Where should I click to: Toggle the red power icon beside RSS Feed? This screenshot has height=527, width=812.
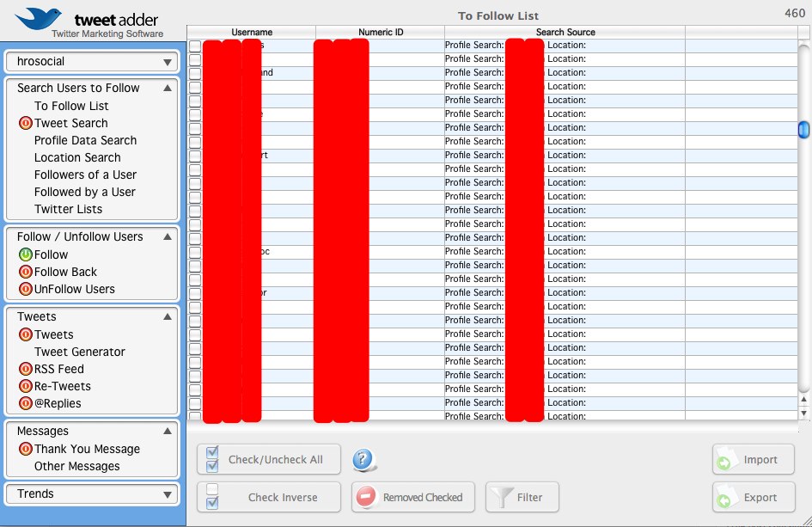[x=26, y=369]
